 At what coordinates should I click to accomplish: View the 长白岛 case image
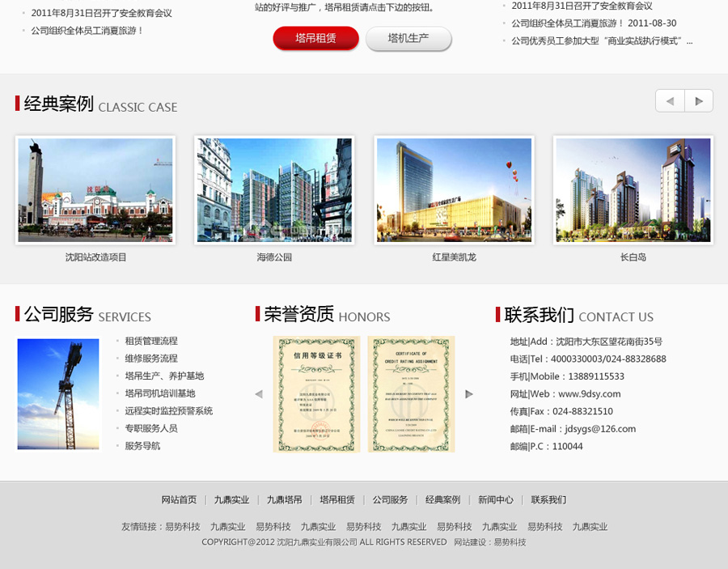(633, 190)
